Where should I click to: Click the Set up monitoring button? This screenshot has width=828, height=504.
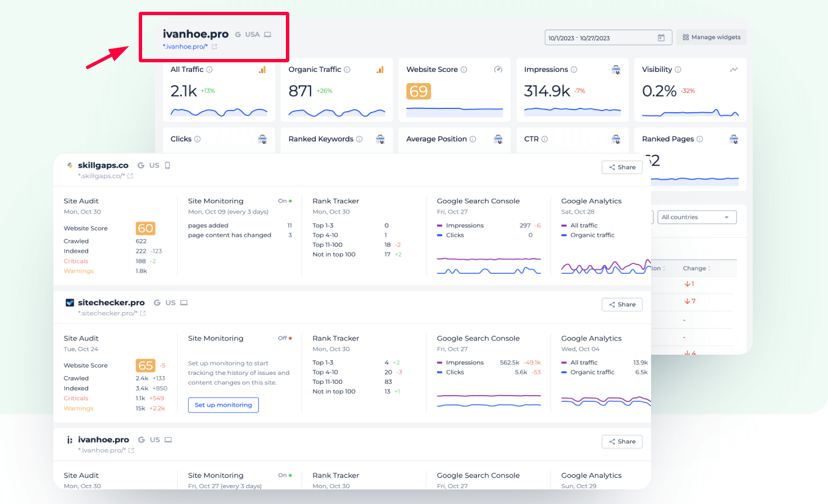223,405
